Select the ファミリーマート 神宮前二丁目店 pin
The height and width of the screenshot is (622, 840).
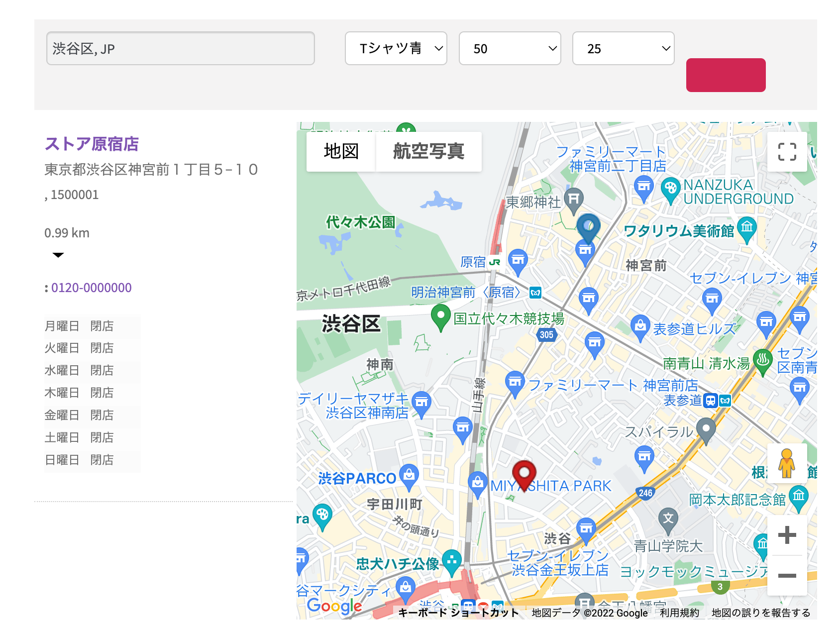(x=644, y=188)
